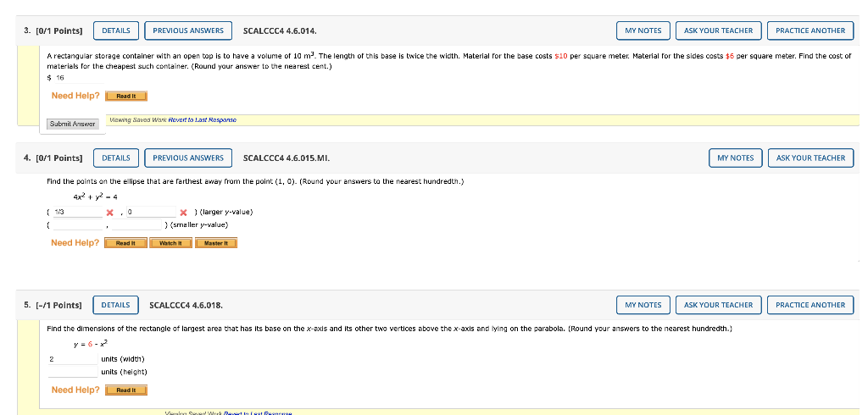
Task: Click Watch It help for question 4
Action: coord(170,243)
